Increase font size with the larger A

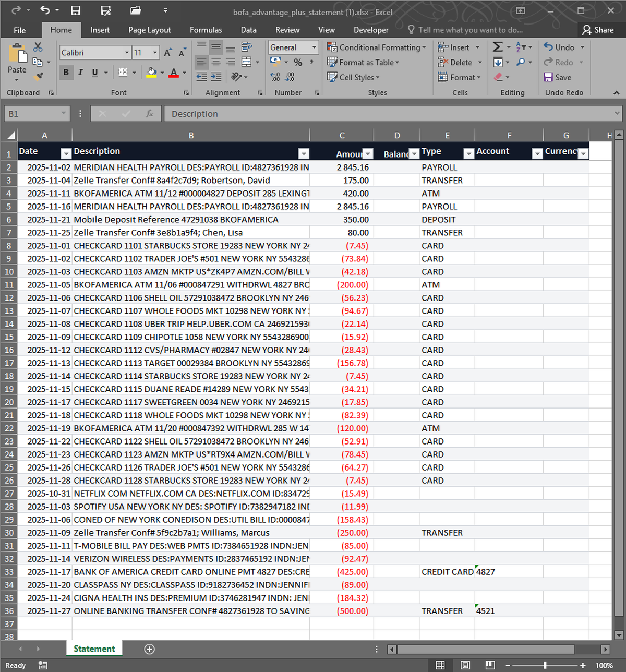[x=167, y=53]
